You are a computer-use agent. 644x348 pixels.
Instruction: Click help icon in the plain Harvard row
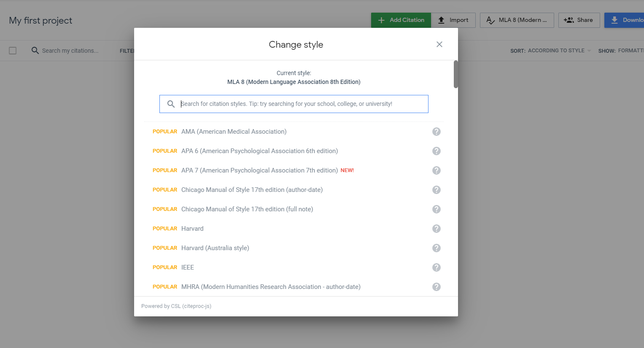(437, 229)
